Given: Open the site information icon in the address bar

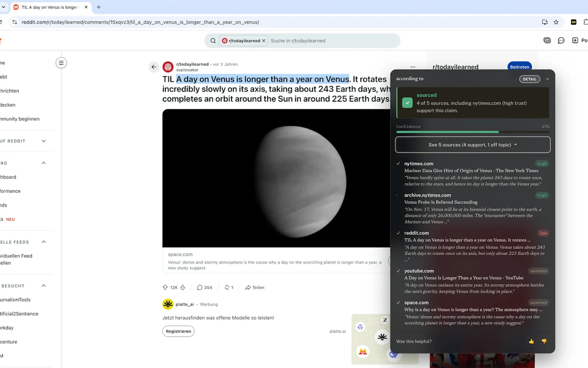Looking at the screenshot, I should click(x=15, y=22).
